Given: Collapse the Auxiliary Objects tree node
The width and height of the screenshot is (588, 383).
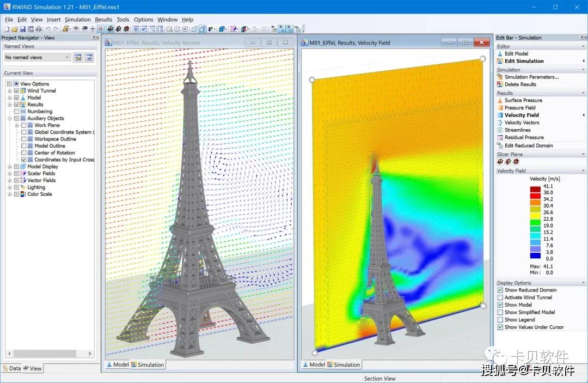Looking at the screenshot, I should (10, 118).
